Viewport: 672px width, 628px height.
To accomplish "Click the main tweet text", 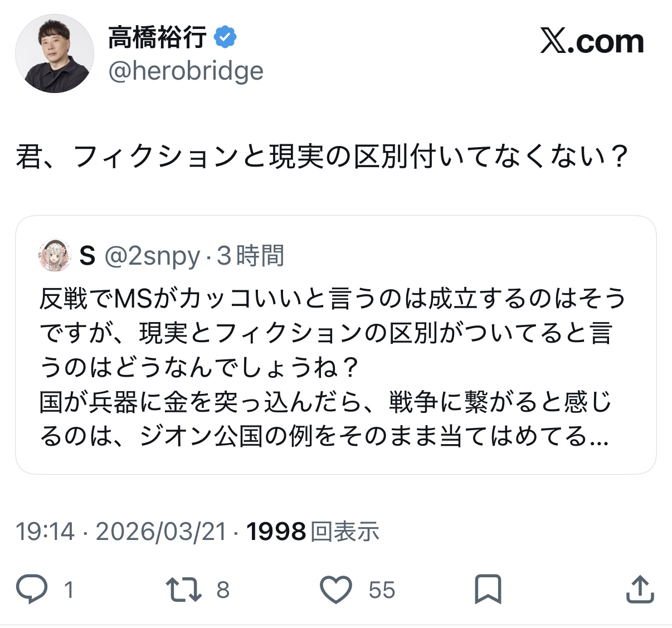I will [x=322, y=157].
